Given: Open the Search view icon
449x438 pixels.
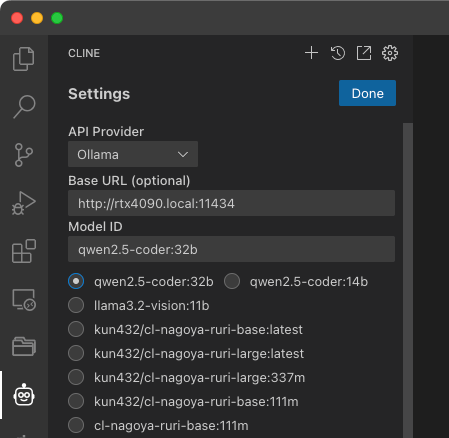Looking at the screenshot, I should point(24,107).
